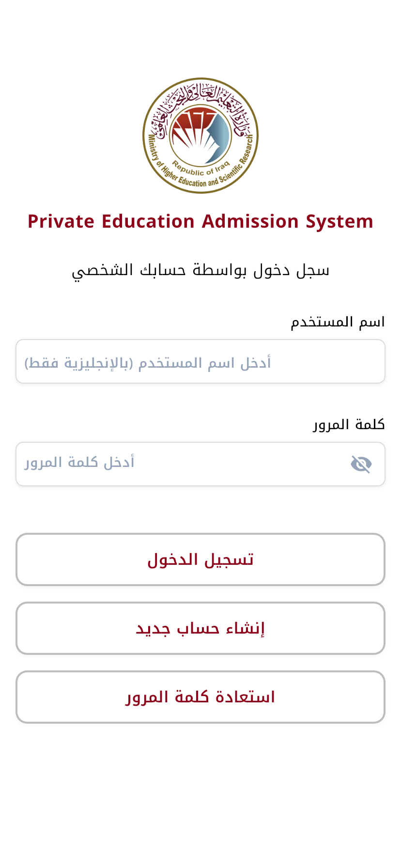
Task: Open استعادة كلمة المرور password recovery
Action: point(200,697)
